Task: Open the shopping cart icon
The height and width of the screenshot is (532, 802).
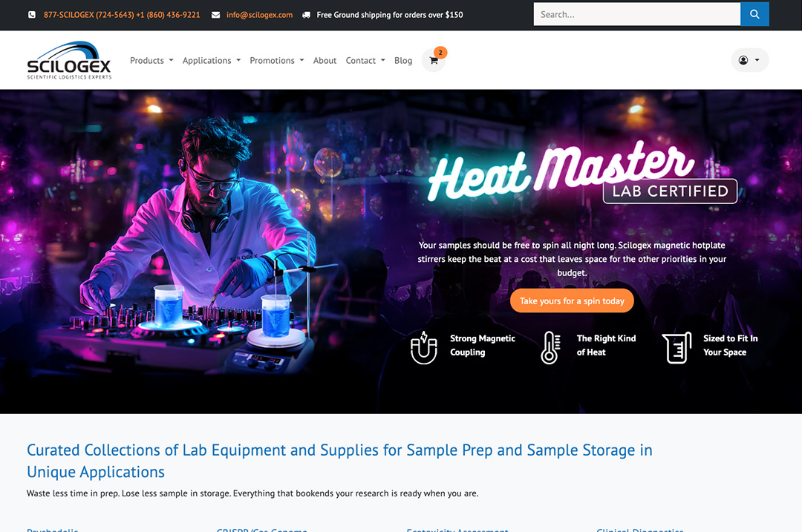Action: 434,60
